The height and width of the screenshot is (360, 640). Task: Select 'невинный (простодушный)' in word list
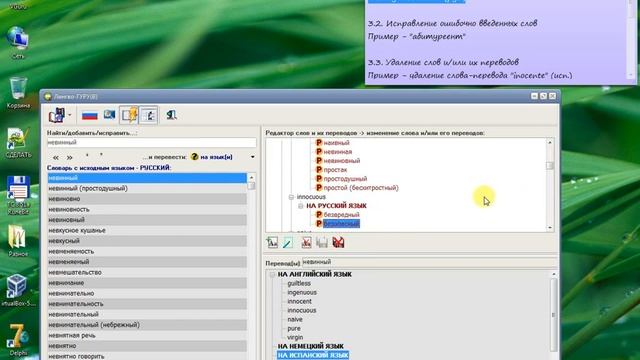pos(147,189)
